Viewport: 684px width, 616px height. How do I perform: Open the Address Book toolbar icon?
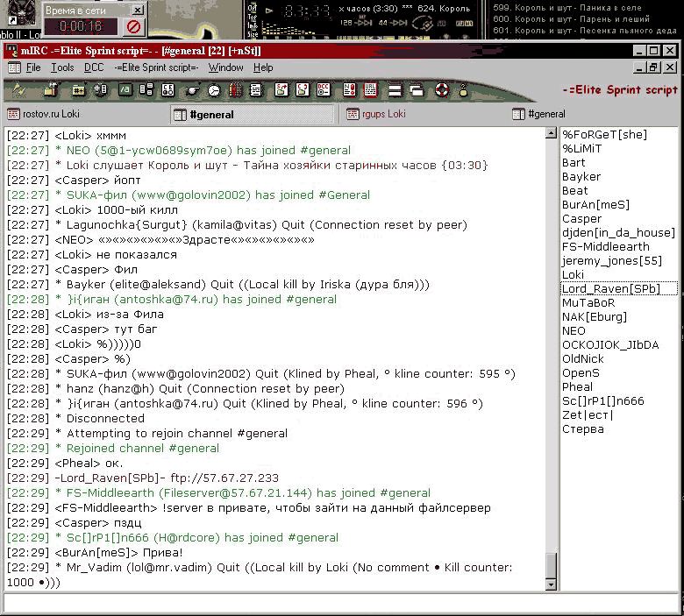tap(256, 89)
